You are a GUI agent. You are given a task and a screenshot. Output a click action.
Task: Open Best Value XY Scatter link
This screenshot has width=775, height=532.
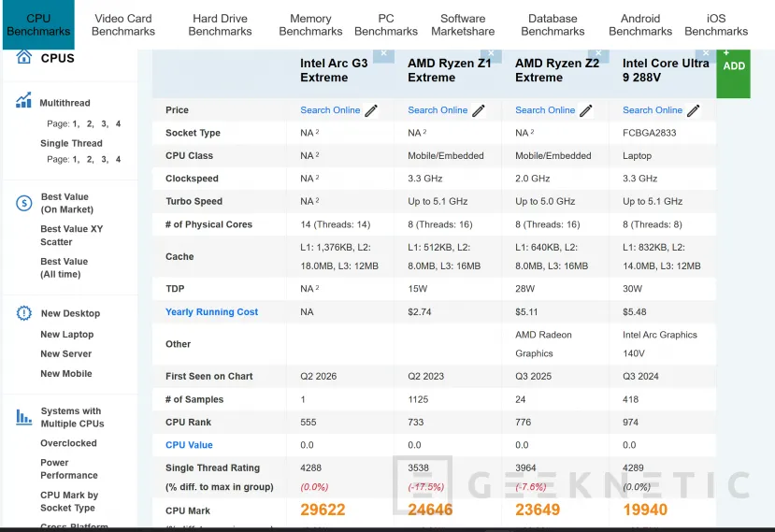pos(72,236)
